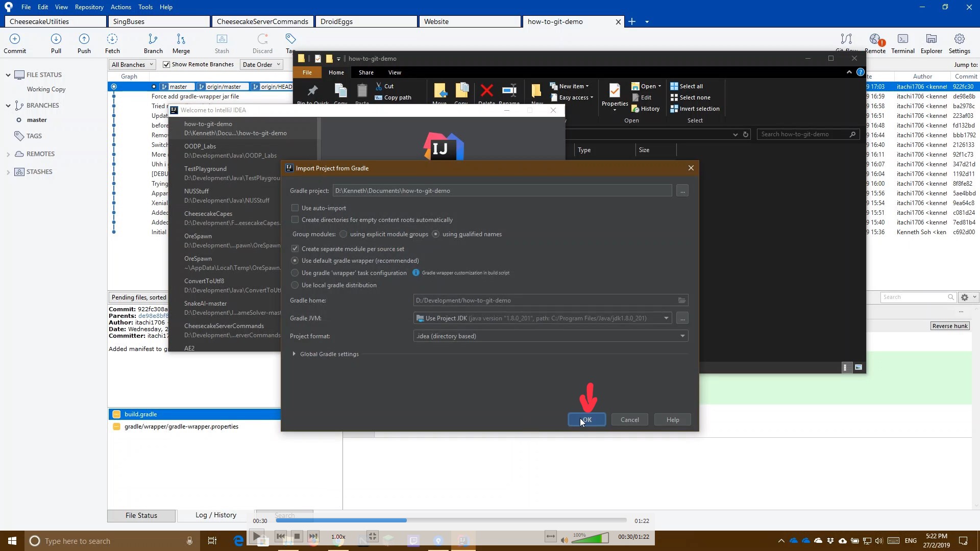Browse for Gradle project path button

pyautogui.click(x=682, y=191)
